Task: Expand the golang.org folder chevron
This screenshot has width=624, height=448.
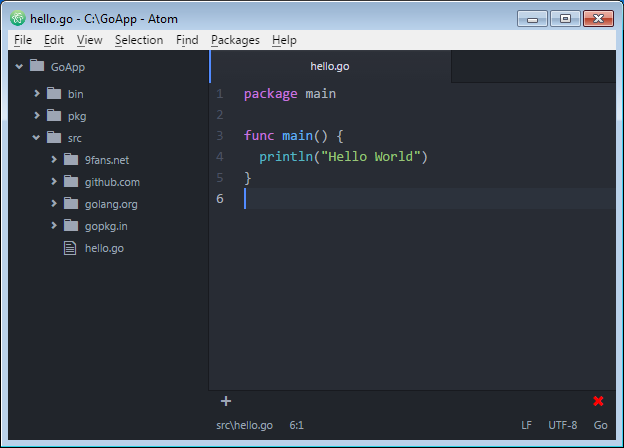Action: point(53,203)
